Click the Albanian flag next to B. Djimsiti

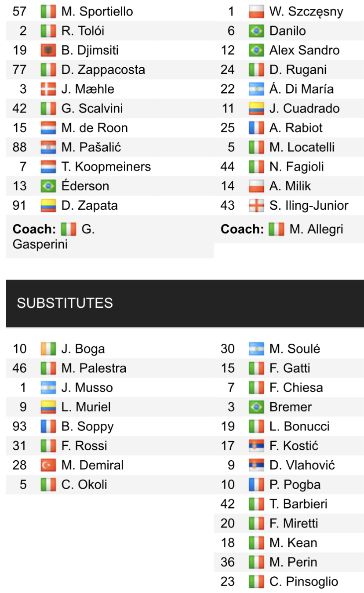point(48,51)
